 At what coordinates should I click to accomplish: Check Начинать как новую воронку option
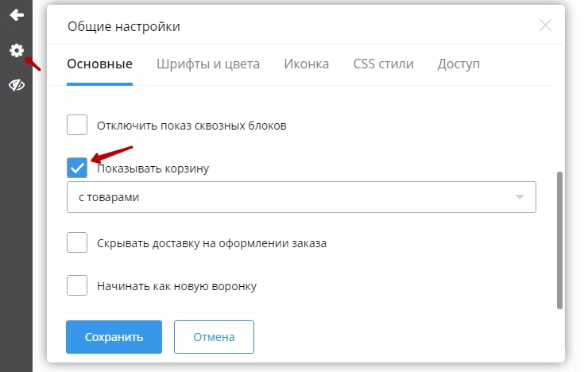[x=77, y=285]
